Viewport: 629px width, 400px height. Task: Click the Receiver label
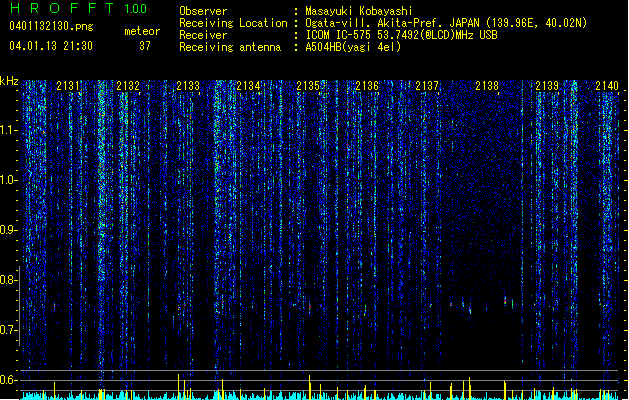(x=203, y=35)
